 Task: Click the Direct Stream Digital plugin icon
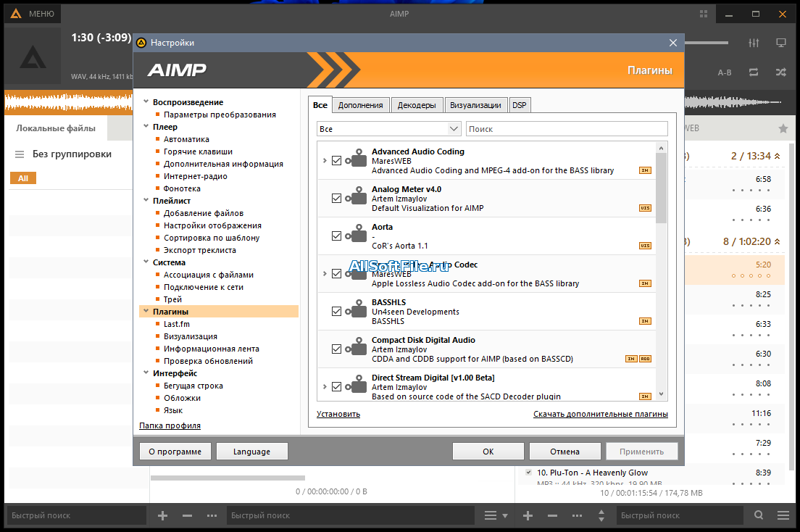pyautogui.click(x=356, y=385)
